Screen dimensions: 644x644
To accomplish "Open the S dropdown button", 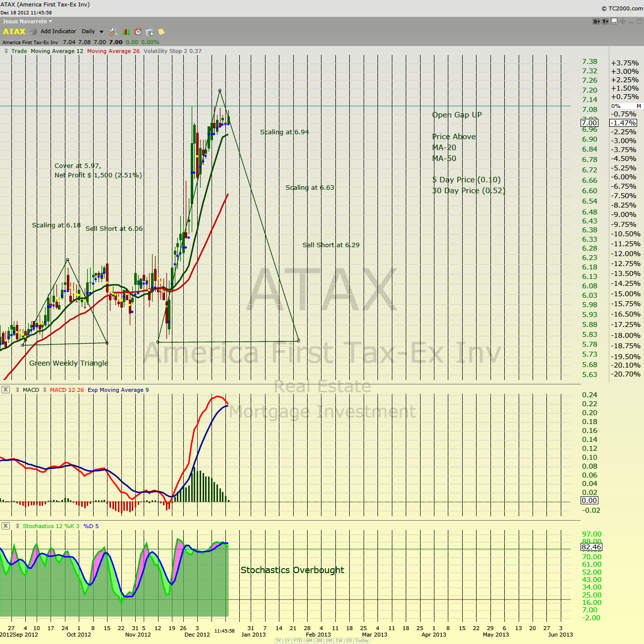I will tap(596, 21).
